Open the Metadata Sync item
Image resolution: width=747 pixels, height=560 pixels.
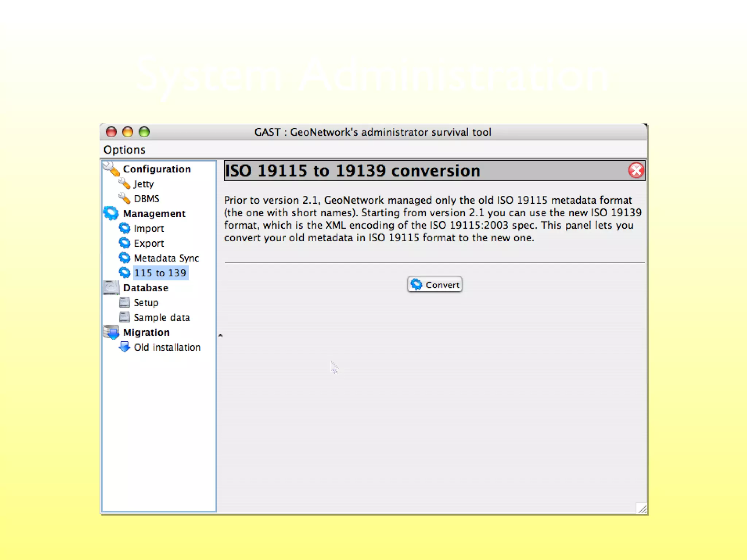tap(166, 258)
